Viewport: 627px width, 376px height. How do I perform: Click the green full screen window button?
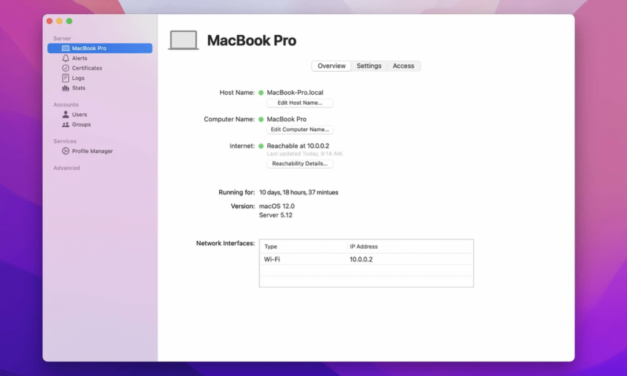(69, 21)
